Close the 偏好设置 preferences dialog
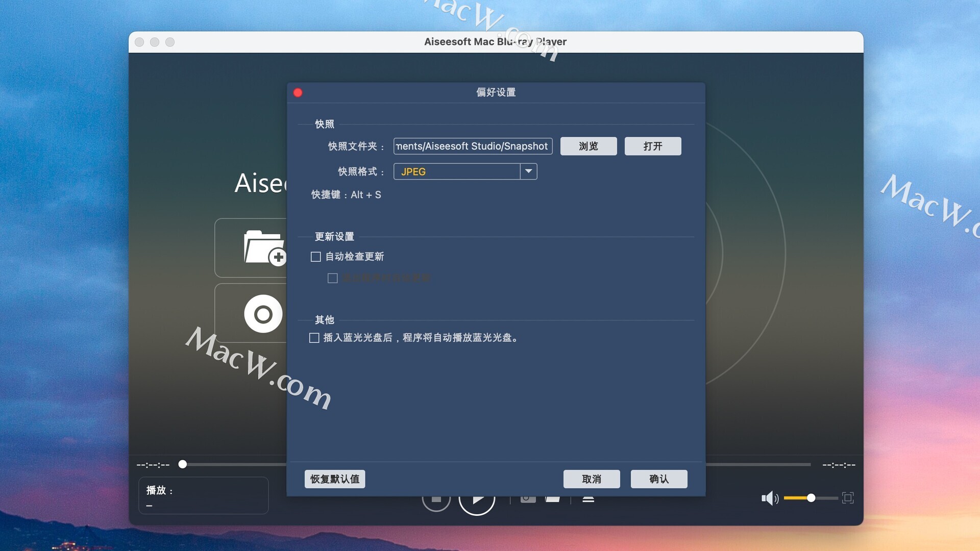This screenshot has width=980, height=551. click(x=298, y=92)
